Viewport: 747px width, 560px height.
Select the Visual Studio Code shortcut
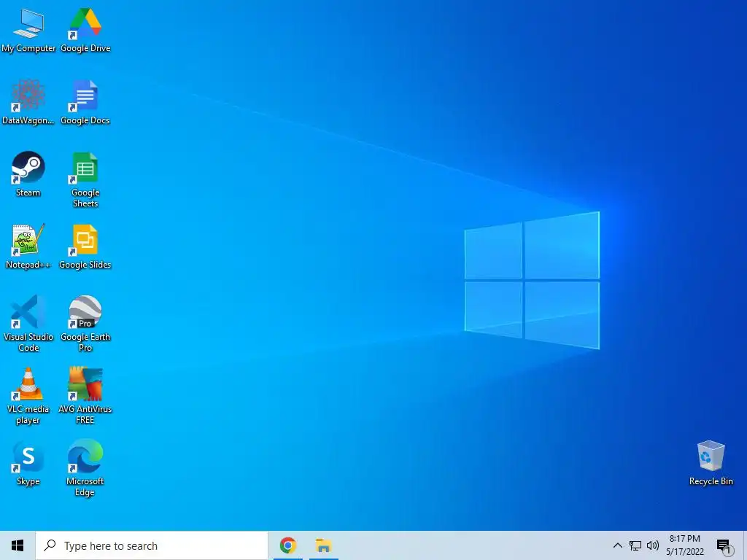click(x=28, y=324)
